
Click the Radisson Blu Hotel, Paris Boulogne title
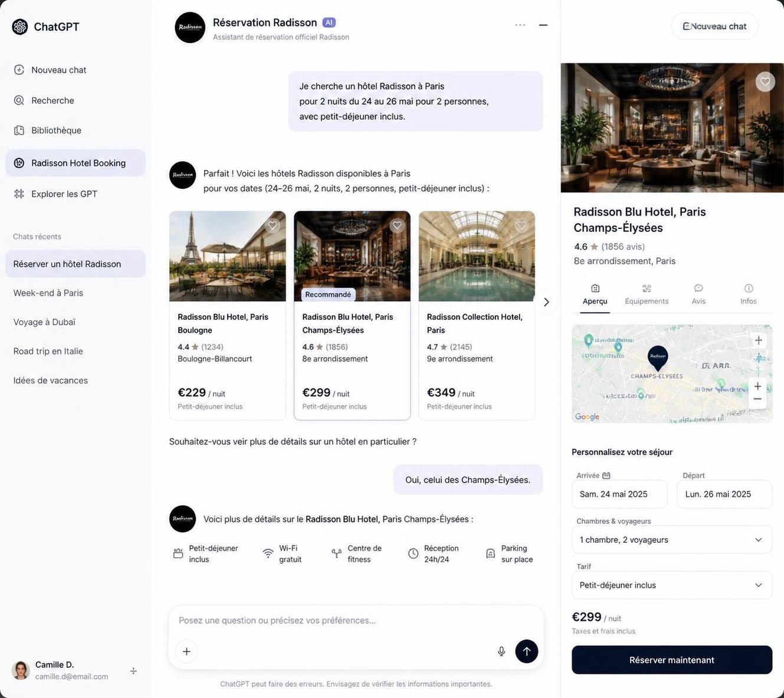tap(223, 323)
